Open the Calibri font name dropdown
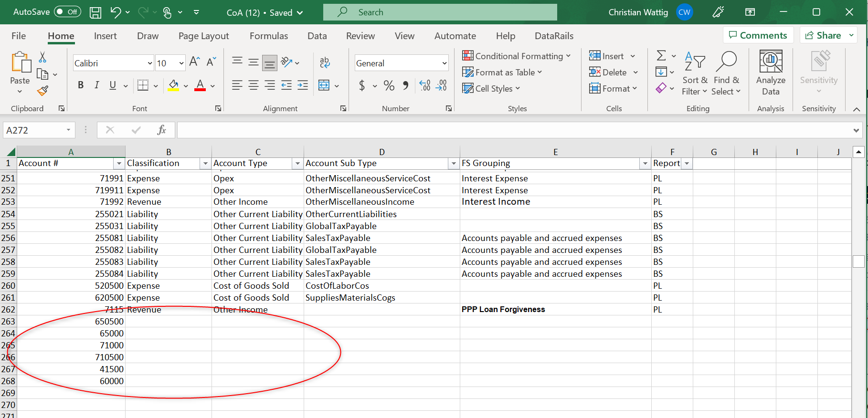The image size is (868, 418). (x=149, y=63)
